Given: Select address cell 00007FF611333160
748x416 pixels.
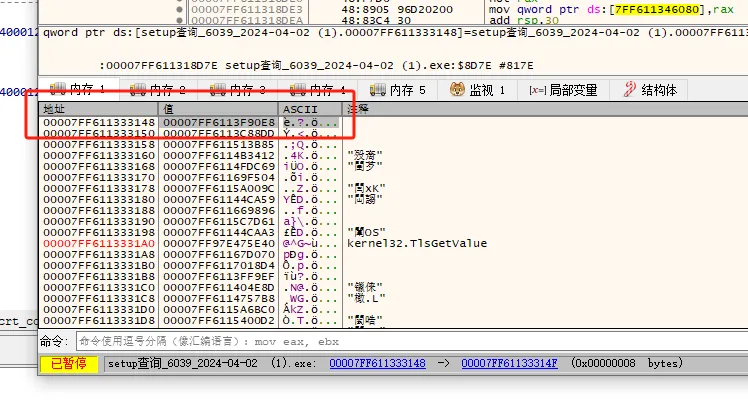Looking at the screenshot, I should click(99, 156).
